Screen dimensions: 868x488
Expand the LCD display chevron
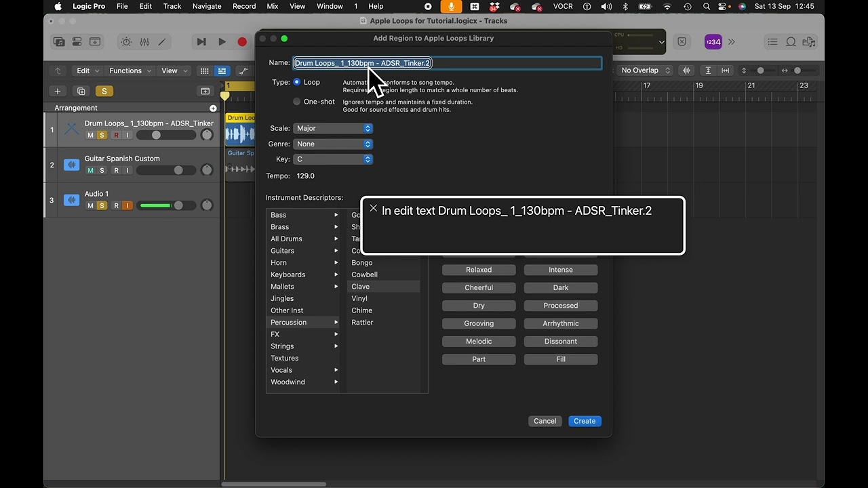[x=662, y=42]
